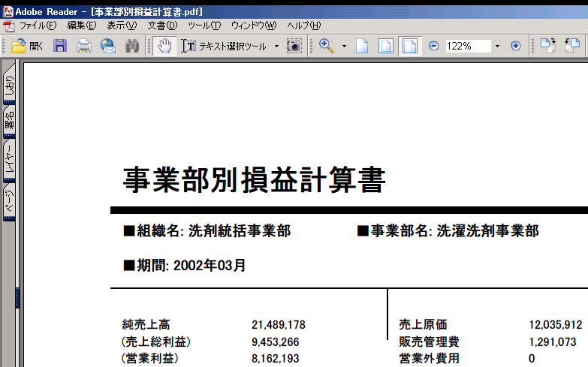Click the value 1,291,073
This screenshot has height=367, width=588.
coord(553,342)
